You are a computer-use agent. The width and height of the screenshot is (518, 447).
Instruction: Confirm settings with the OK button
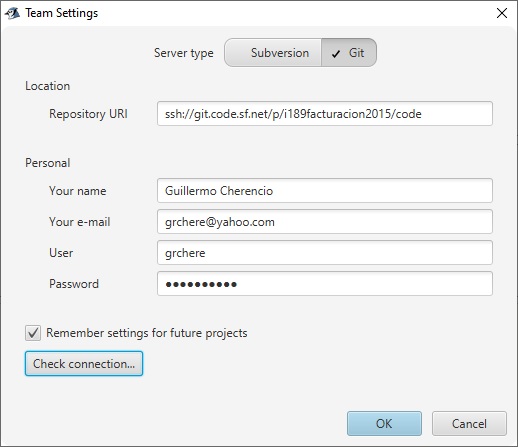pos(384,423)
